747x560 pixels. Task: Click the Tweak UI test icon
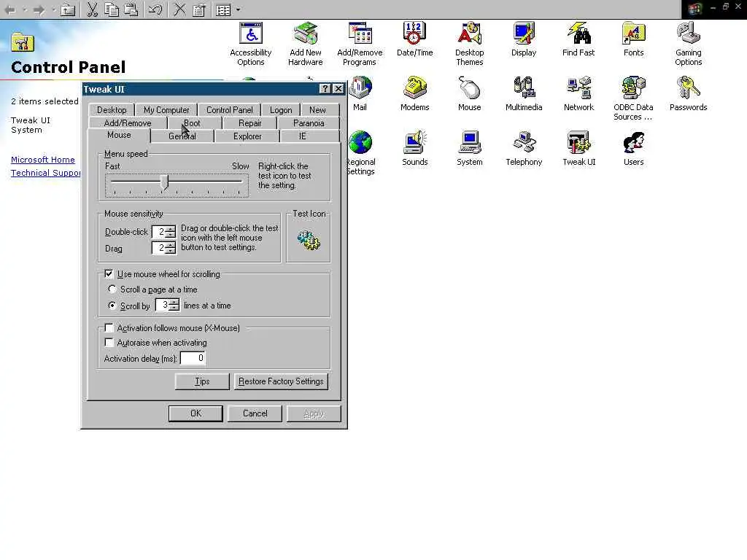tap(309, 241)
